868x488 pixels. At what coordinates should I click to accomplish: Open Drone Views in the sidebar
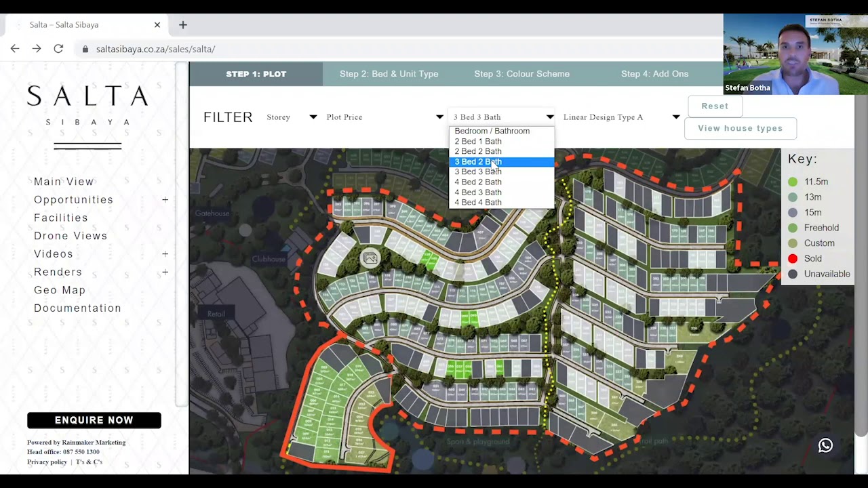coord(71,236)
